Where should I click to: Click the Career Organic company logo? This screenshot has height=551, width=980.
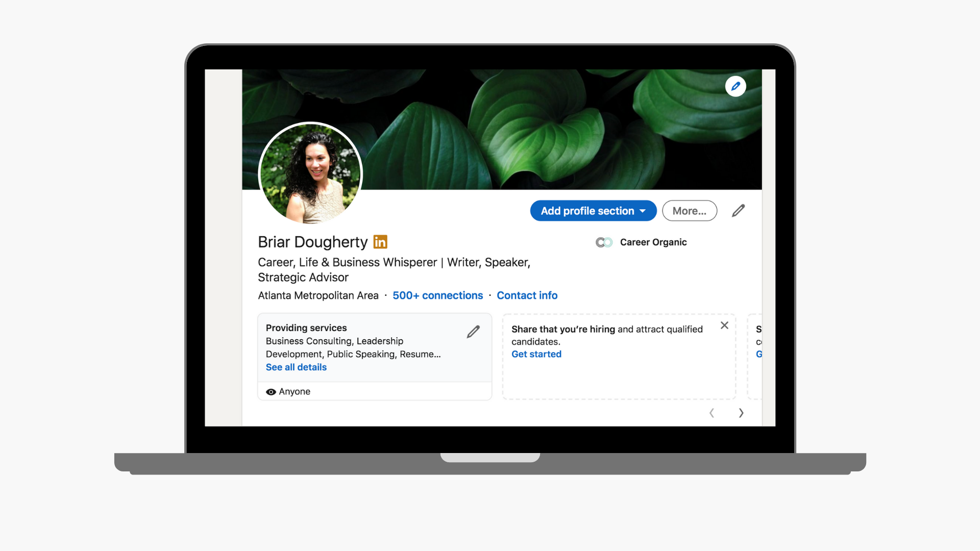pos(604,242)
